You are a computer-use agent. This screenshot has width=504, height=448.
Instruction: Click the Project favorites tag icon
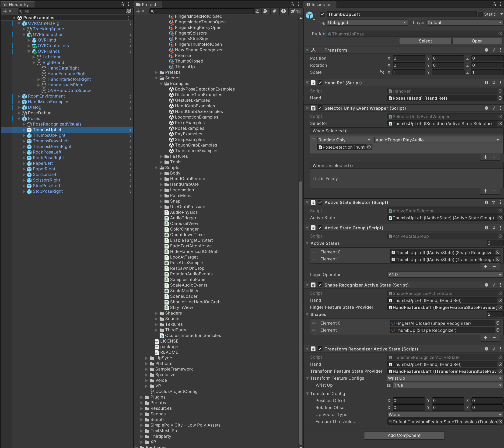[274, 11]
